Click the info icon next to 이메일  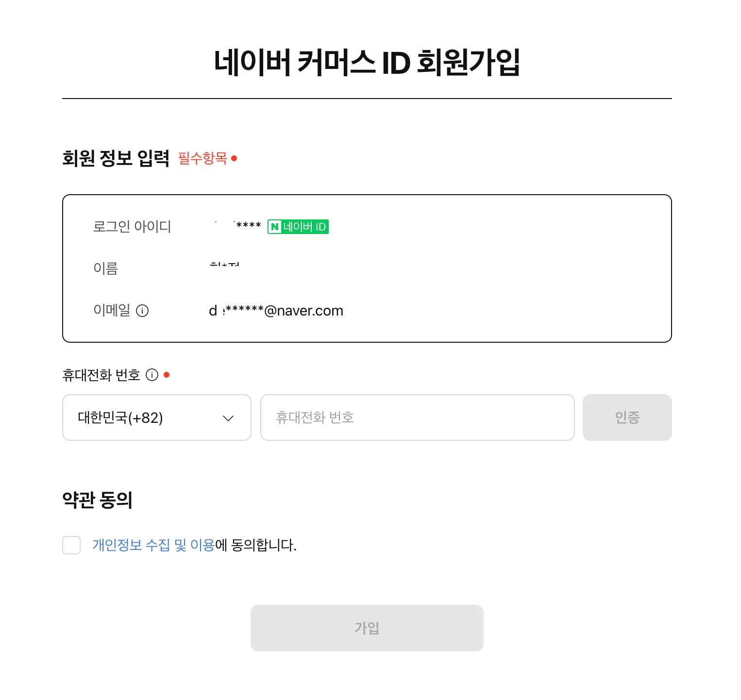(142, 311)
